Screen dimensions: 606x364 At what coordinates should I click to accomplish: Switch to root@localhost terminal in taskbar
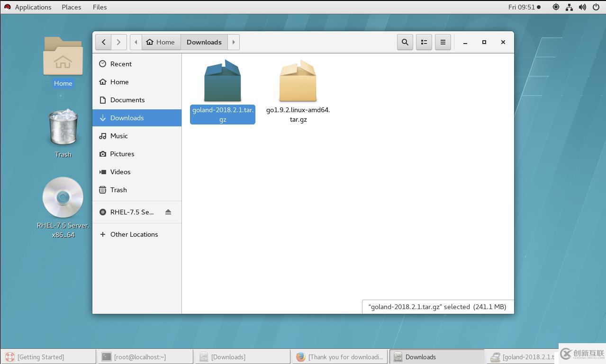(x=145, y=357)
